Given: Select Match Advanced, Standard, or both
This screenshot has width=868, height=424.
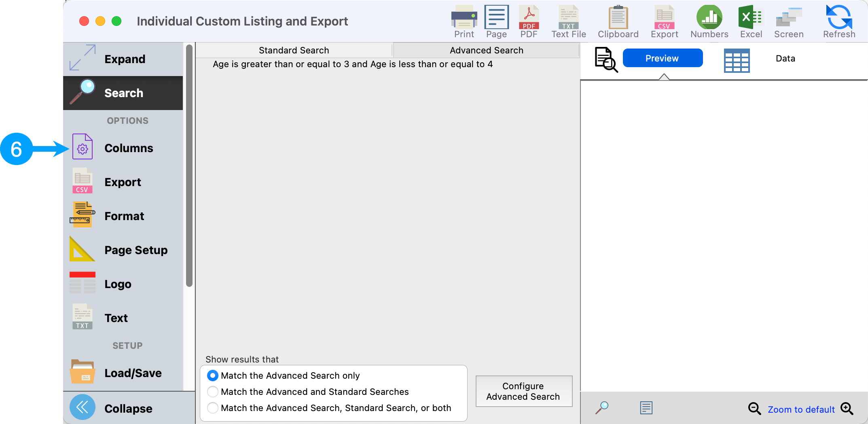Looking at the screenshot, I should pos(213,408).
